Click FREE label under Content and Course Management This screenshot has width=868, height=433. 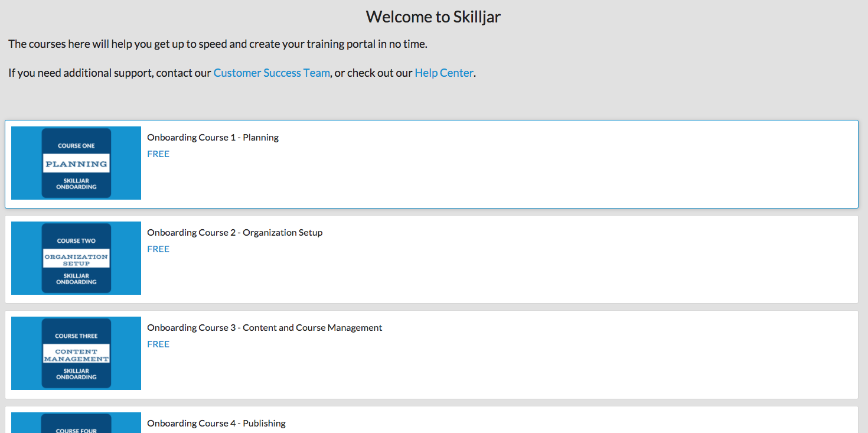click(158, 344)
